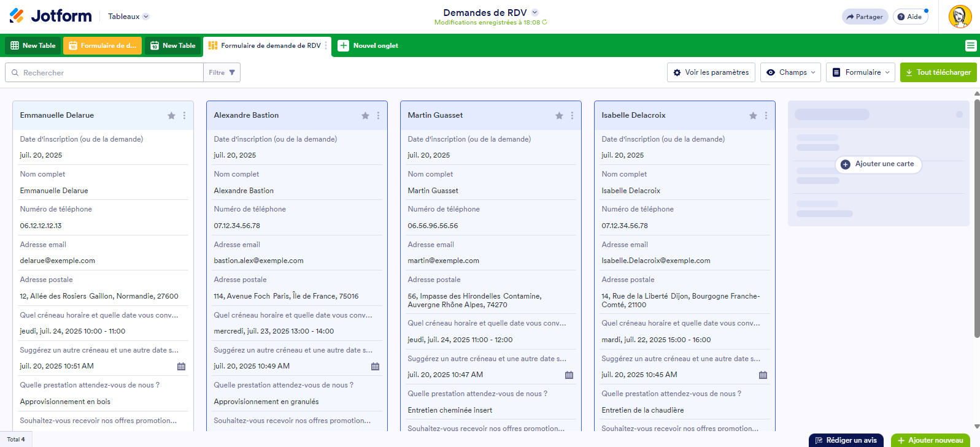The width and height of the screenshot is (980, 447).
Task: Open options menu on Martin Guasset card
Action: 572,116
